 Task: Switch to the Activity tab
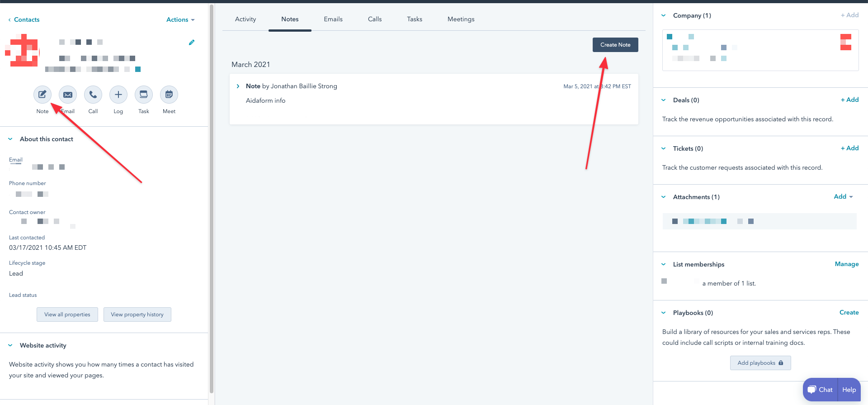pyautogui.click(x=245, y=19)
